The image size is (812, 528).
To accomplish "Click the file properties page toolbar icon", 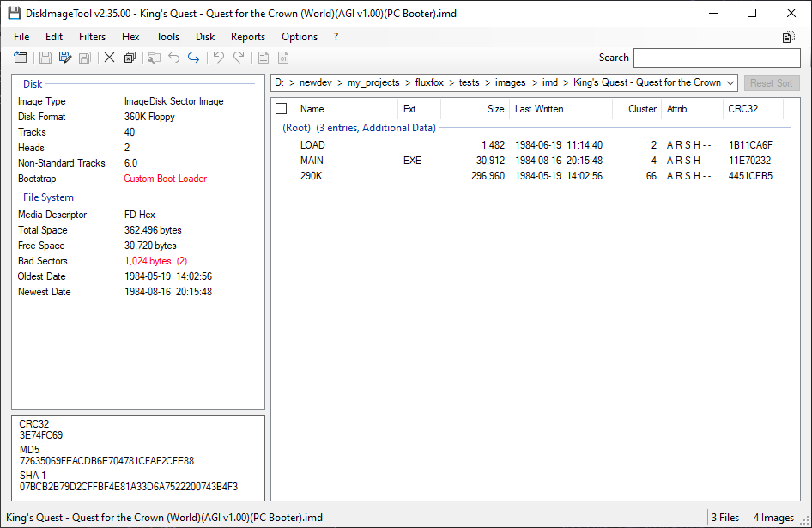I will (x=264, y=58).
